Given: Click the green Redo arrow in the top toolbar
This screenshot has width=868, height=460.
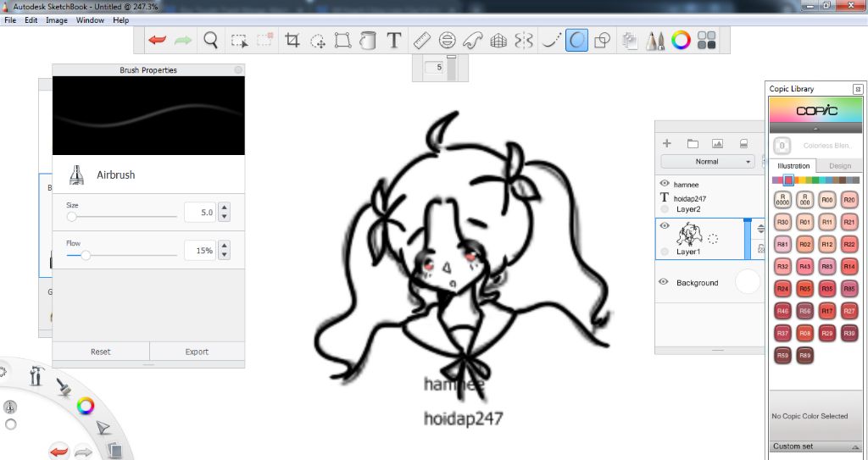Looking at the screenshot, I should tap(183, 41).
